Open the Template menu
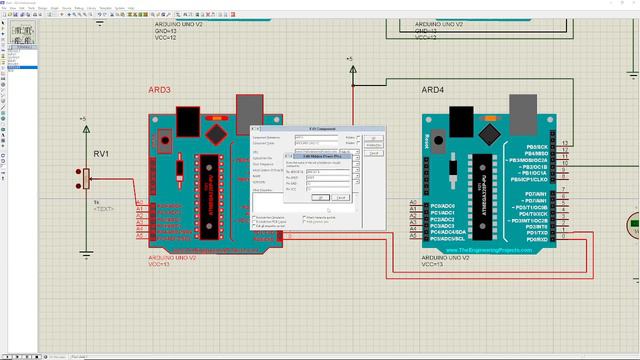The image size is (640, 360). click(105, 8)
